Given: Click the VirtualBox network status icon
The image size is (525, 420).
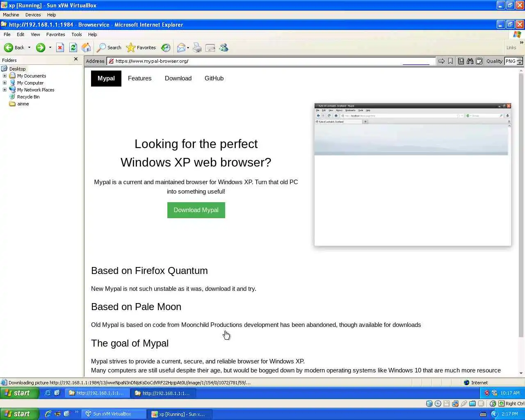Looking at the screenshot, I should tap(455, 404).
